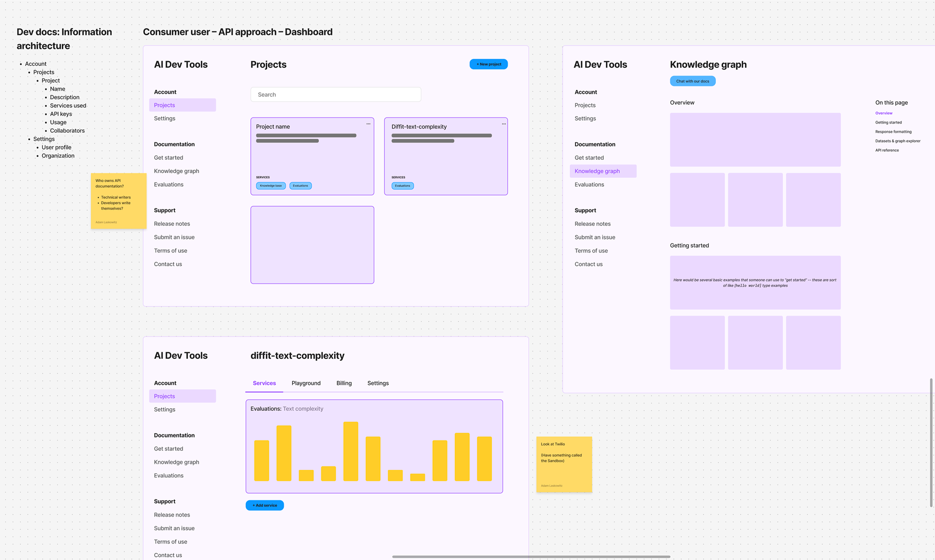Click the Projects search field
Image resolution: width=935 pixels, height=560 pixels.
[336, 94]
